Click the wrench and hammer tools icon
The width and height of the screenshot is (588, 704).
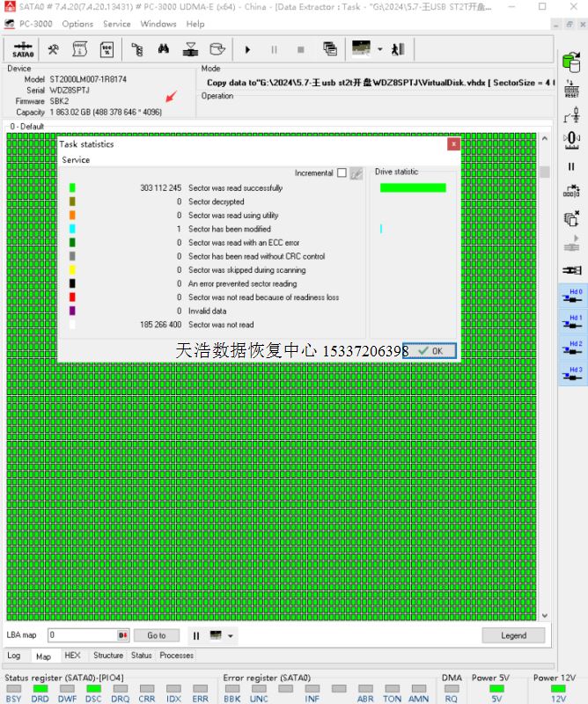point(54,49)
